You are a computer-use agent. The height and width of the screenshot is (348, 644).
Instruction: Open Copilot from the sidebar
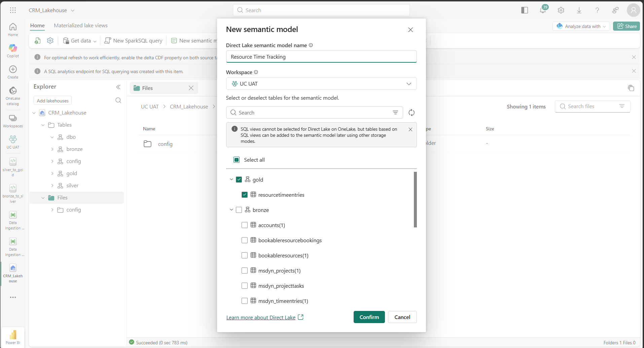click(13, 51)
